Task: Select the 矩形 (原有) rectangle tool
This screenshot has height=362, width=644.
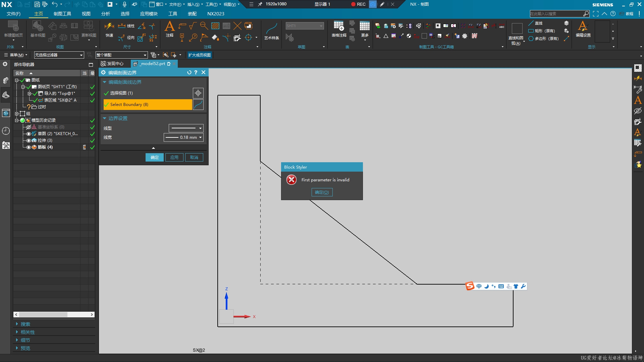Action: click(541, 31)
